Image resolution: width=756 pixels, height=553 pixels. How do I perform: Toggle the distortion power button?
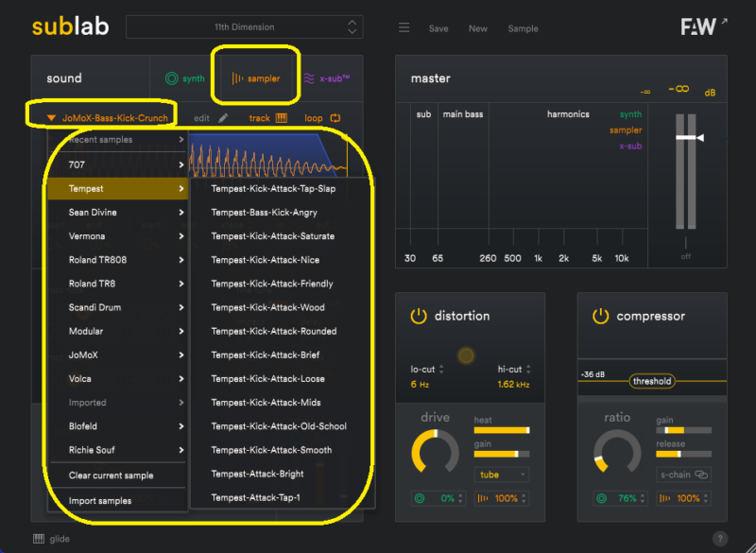coord(419,316)
